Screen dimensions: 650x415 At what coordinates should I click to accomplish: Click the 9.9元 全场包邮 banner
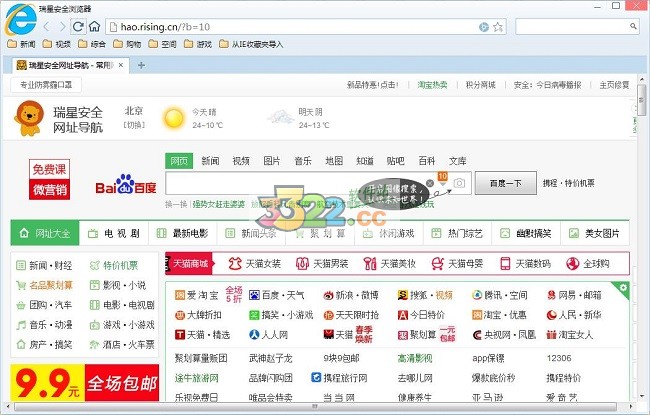85,382
